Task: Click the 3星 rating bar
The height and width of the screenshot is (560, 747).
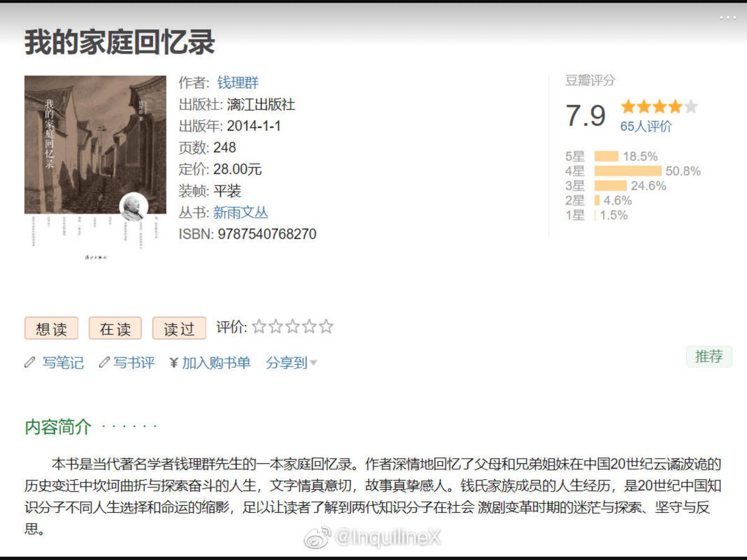Action: (x=611, y=185)
